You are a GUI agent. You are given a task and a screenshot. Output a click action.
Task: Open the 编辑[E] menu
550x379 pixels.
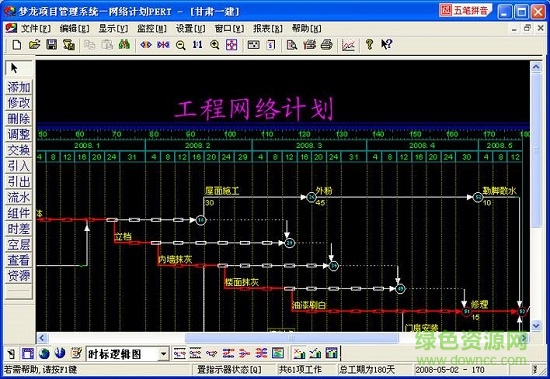(x=74, y=28)
